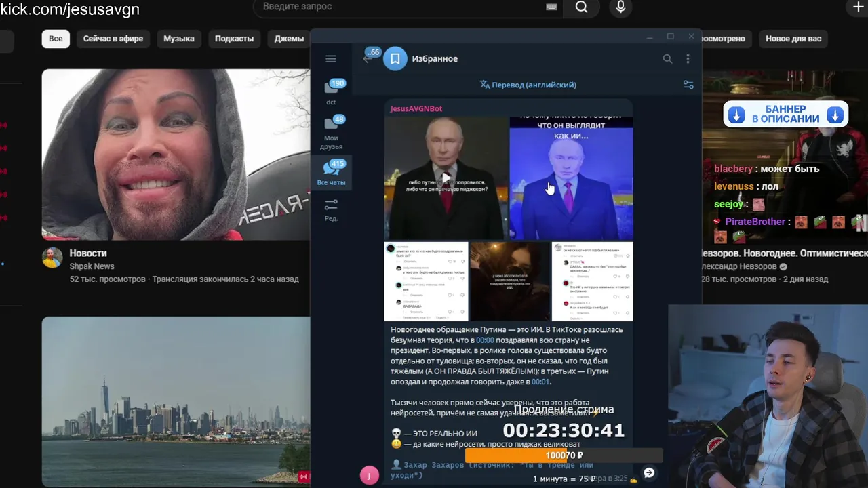
Task: Click levenuss chat message
Action: tap(746, 186)
